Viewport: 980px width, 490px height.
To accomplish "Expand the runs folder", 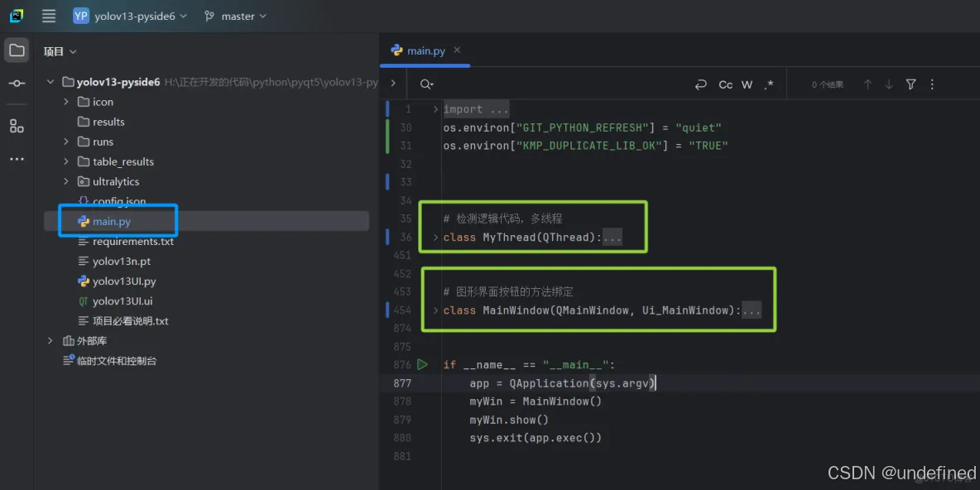I will pos(66,142).
